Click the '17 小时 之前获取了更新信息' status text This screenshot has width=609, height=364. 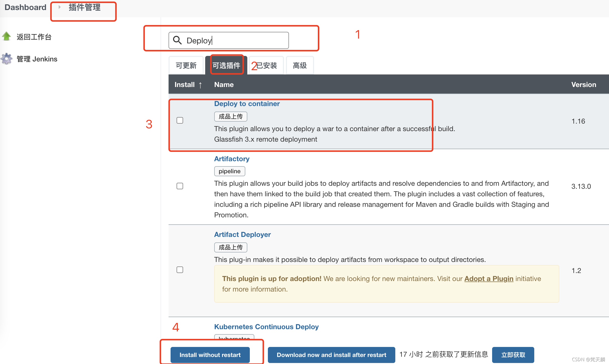pos(444,354)
